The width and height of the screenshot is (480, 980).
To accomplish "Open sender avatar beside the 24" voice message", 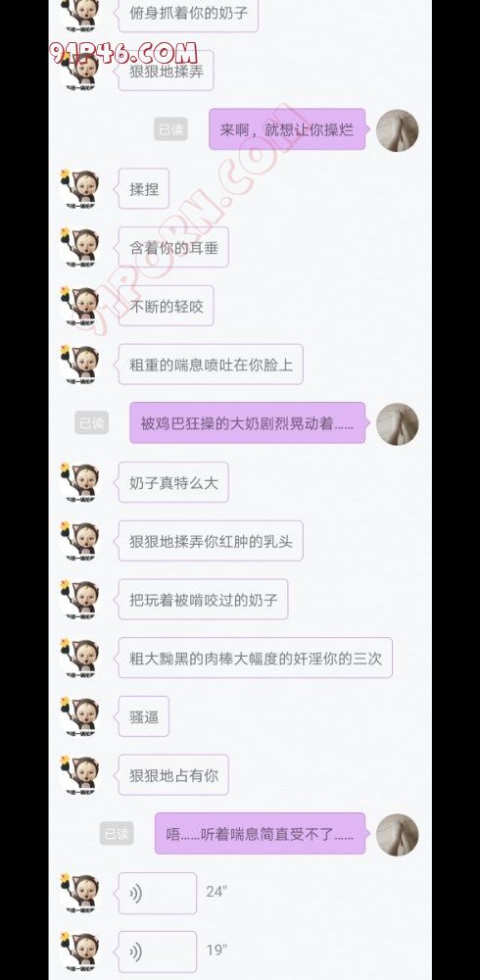I will click(x=79, y=894).
